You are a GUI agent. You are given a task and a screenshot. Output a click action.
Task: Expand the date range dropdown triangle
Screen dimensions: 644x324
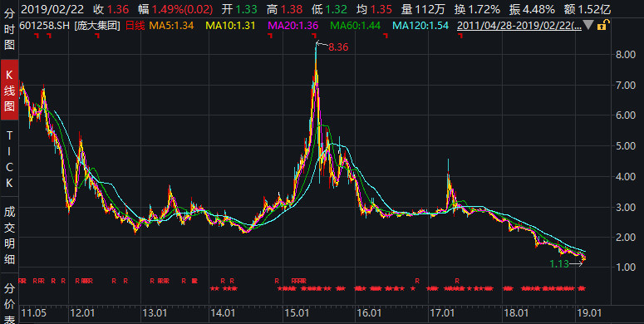pyautogui.click(x=588, y=25)
